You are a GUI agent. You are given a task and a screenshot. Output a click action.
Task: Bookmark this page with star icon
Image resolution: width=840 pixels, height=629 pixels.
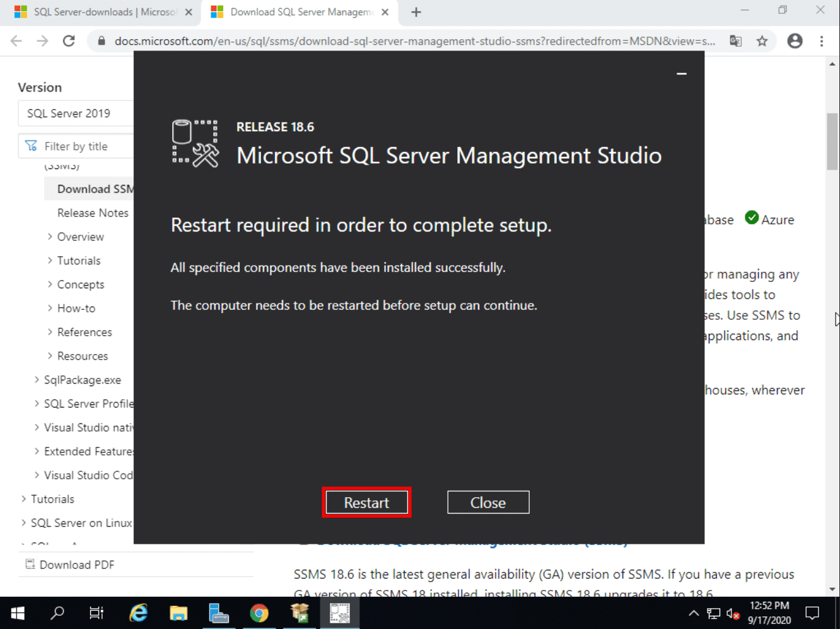pyautogui.click(x=762, y=41)
